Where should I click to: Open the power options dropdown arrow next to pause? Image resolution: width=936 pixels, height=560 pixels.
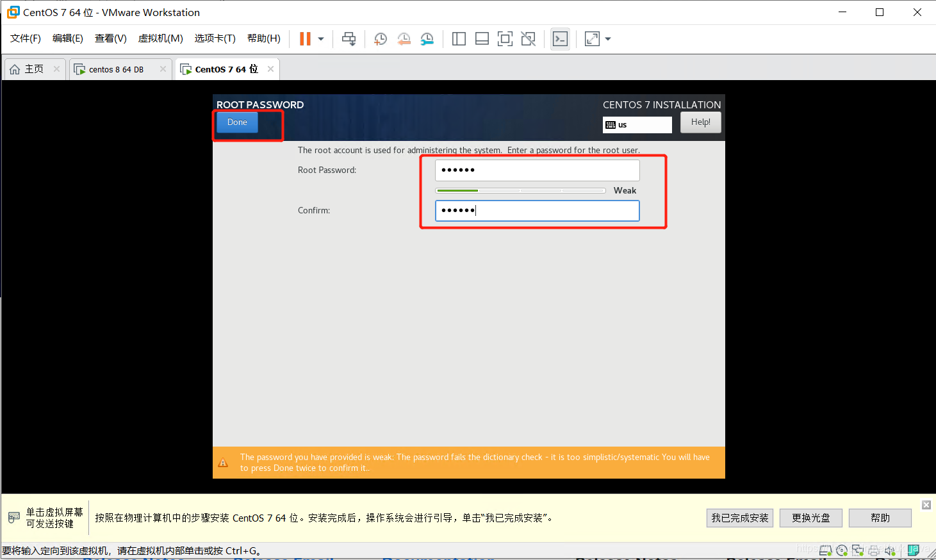[x=321, y=39]
